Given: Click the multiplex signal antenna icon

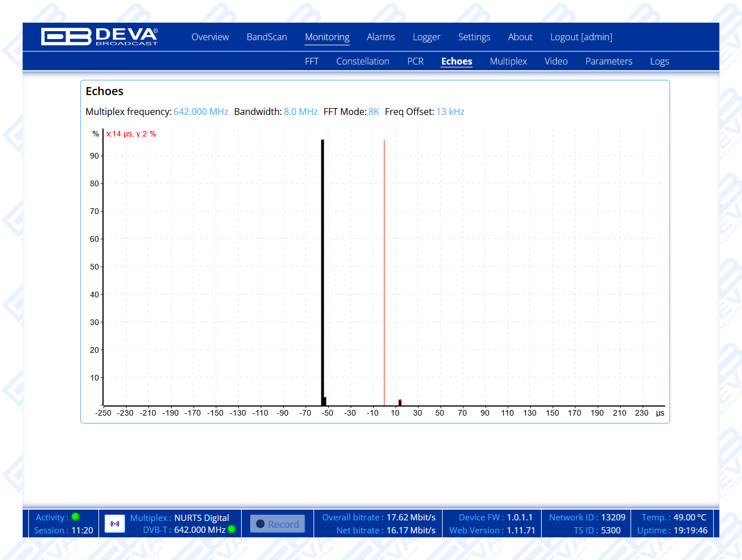Looking at the screenshot, I should coord(115,524).
